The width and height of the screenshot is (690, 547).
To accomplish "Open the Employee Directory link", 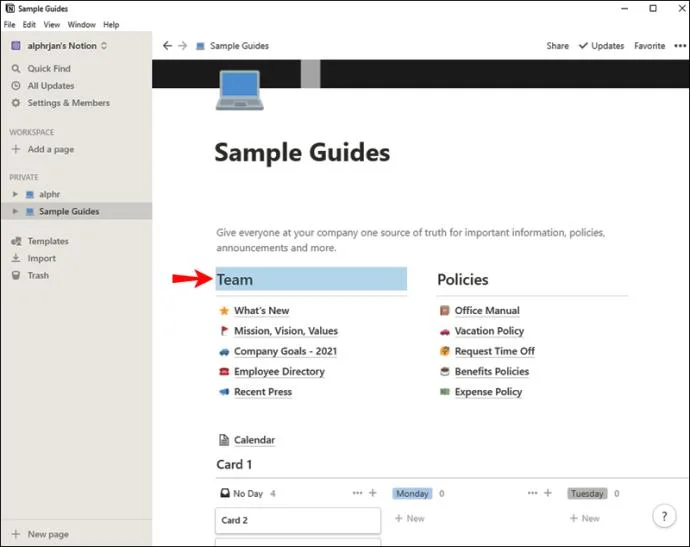I will 279,371.
